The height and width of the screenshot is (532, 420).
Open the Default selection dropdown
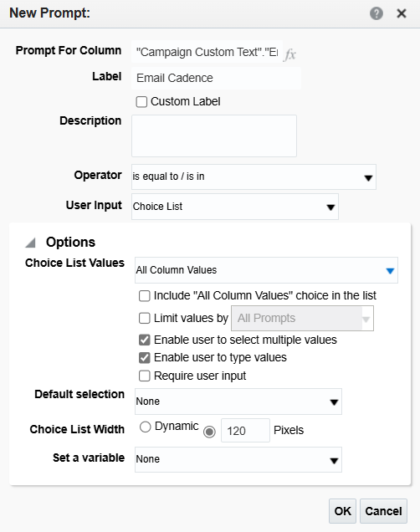(238, 402)
